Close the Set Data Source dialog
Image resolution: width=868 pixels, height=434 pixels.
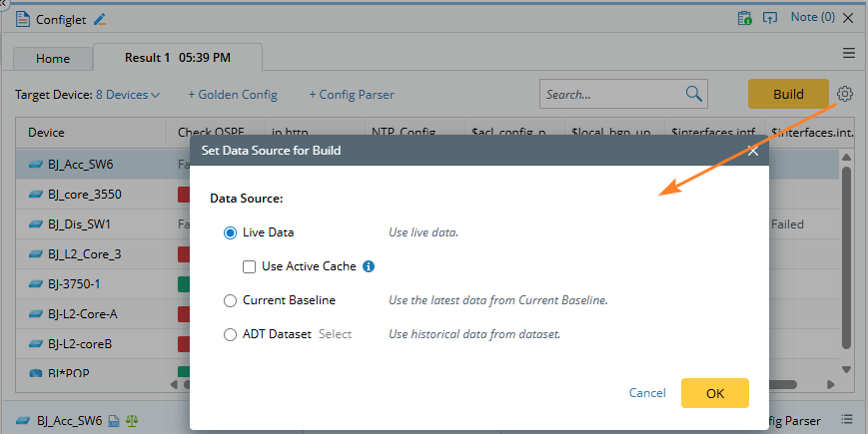click(752, 151)
